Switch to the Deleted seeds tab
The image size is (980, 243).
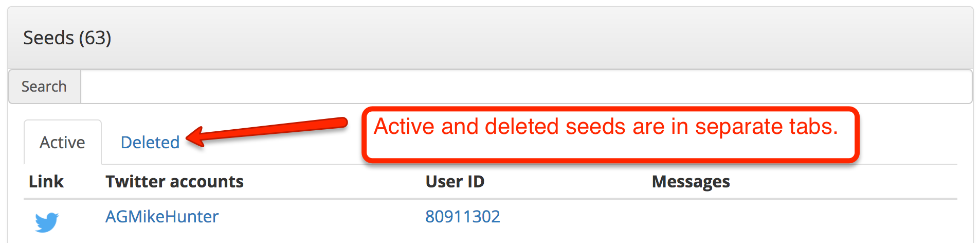150,143
